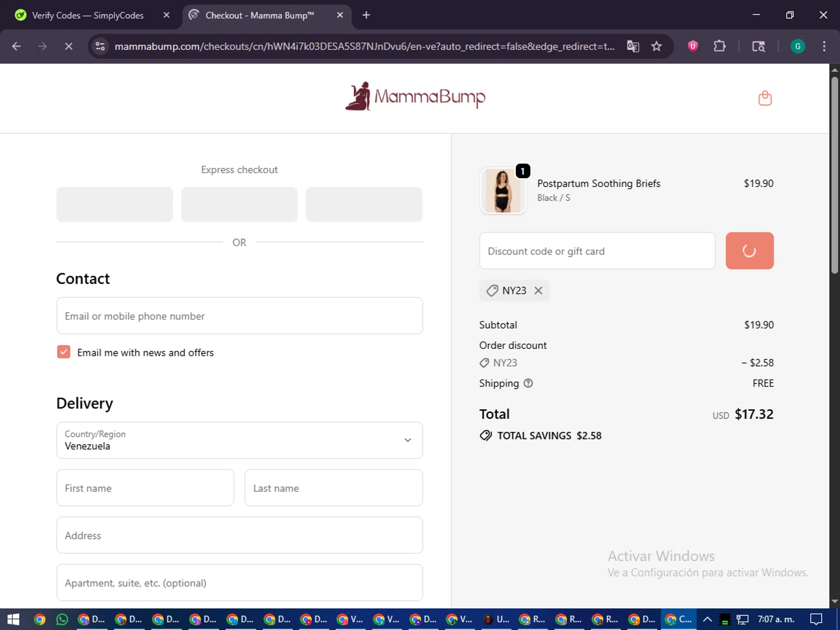Click the browser address bar URL
Viewport: 840px width, 630px height.
coord(365,46)
